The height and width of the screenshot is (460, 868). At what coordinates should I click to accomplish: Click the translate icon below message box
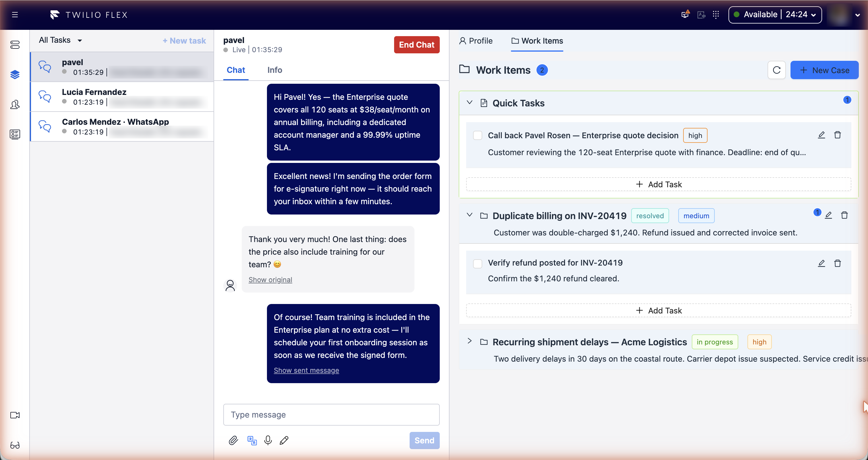[x=252, y=440]
